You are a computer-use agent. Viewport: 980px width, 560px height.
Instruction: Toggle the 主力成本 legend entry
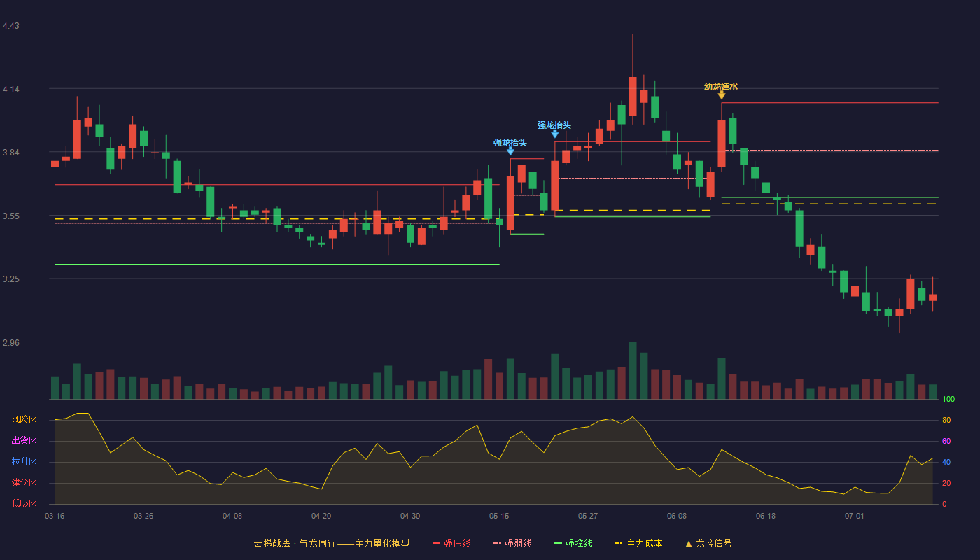coord(638,543)
